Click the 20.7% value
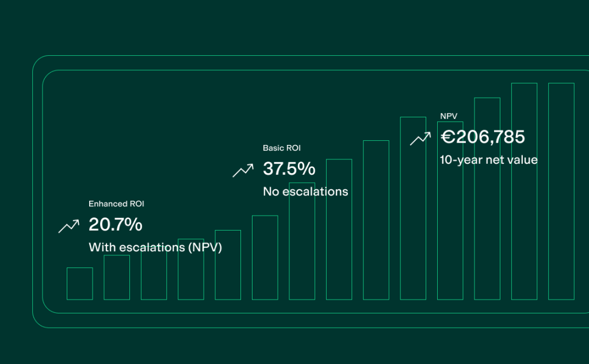 coord(115,225)
